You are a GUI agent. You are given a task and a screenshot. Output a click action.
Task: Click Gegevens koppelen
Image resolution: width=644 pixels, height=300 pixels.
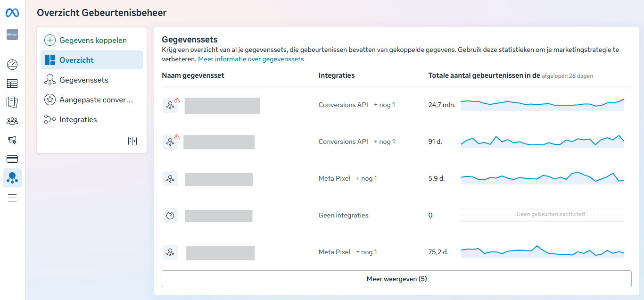coord(92,40)
